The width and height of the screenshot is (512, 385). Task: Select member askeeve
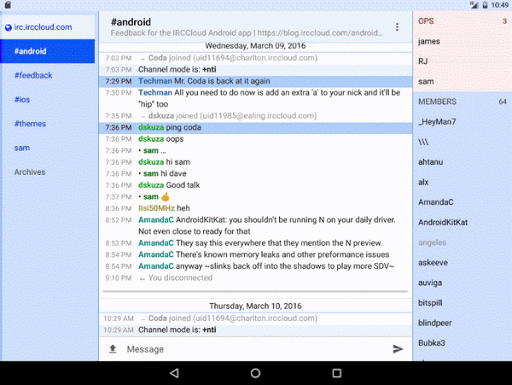[462, 262]
